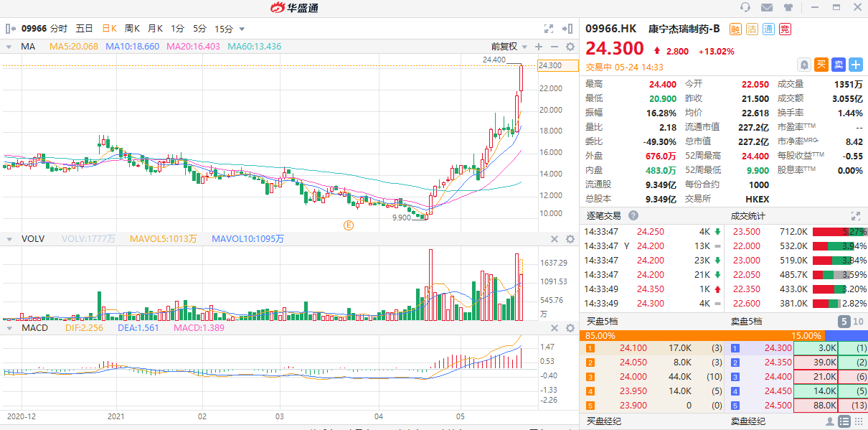Click the blue 卖 sell button

pyautogui.click(x=839, y=65)
